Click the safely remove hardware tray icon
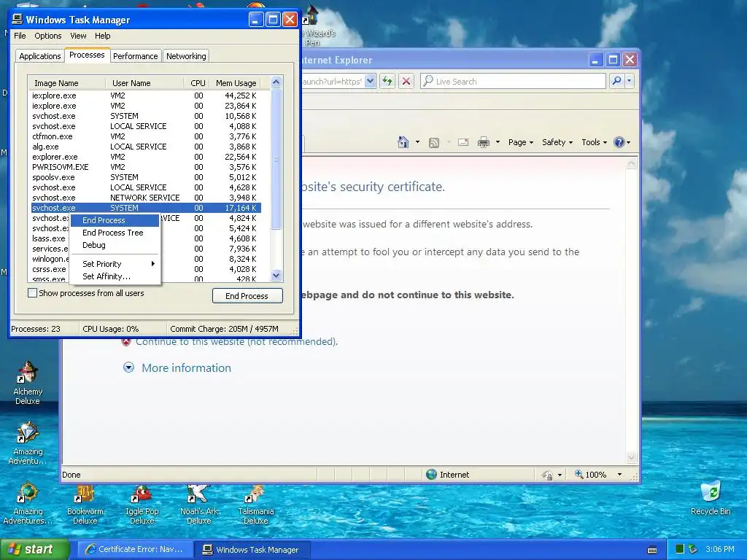Viewport: 747px width, 560px height. [x=693, y=549]
